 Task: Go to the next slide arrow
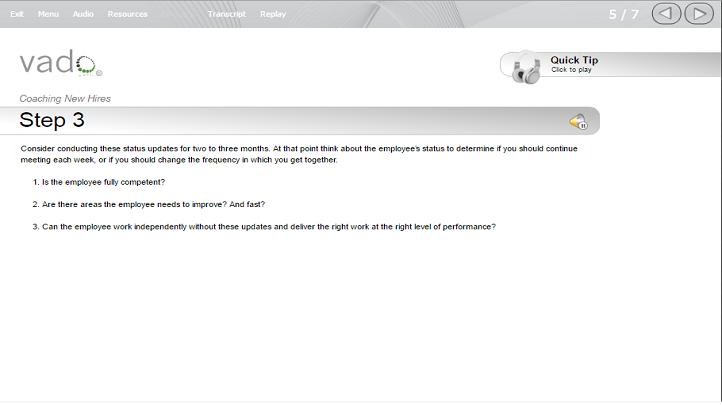(699, 14)
